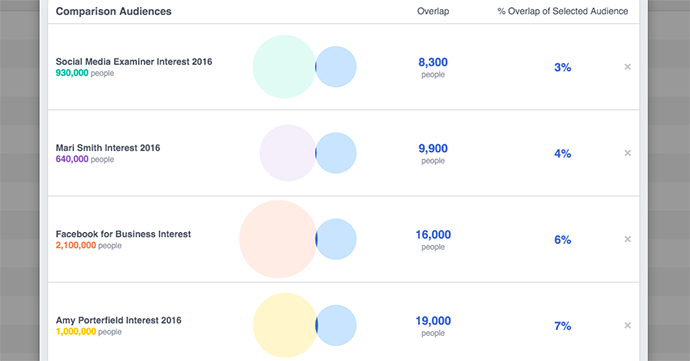
Task: Click the 7% overlap percentage
Action: point(562,326)
